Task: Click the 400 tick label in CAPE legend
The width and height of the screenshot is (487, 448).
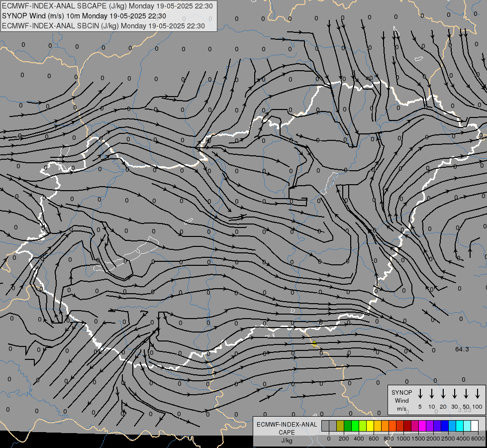Action: click(359, 439)
